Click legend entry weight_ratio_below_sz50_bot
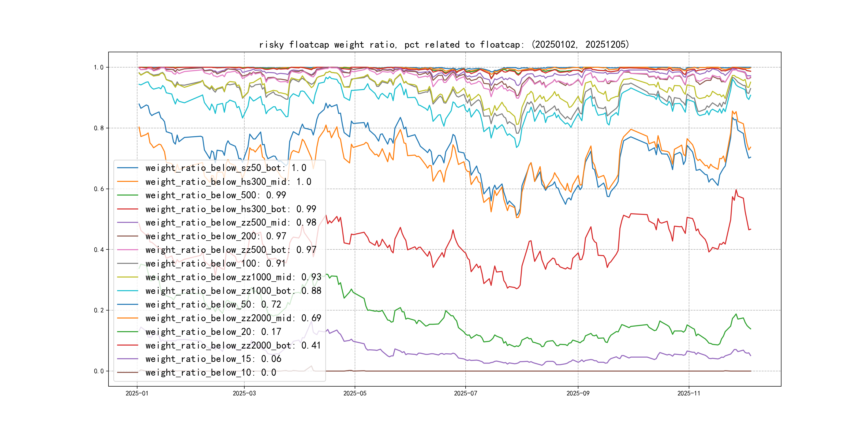 point(225,168)
